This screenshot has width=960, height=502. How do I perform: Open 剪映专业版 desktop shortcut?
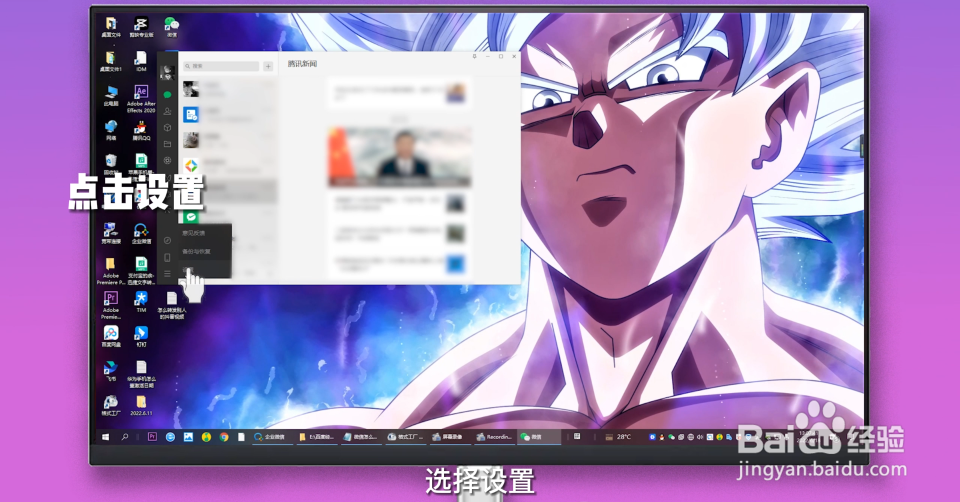[141, 28]
